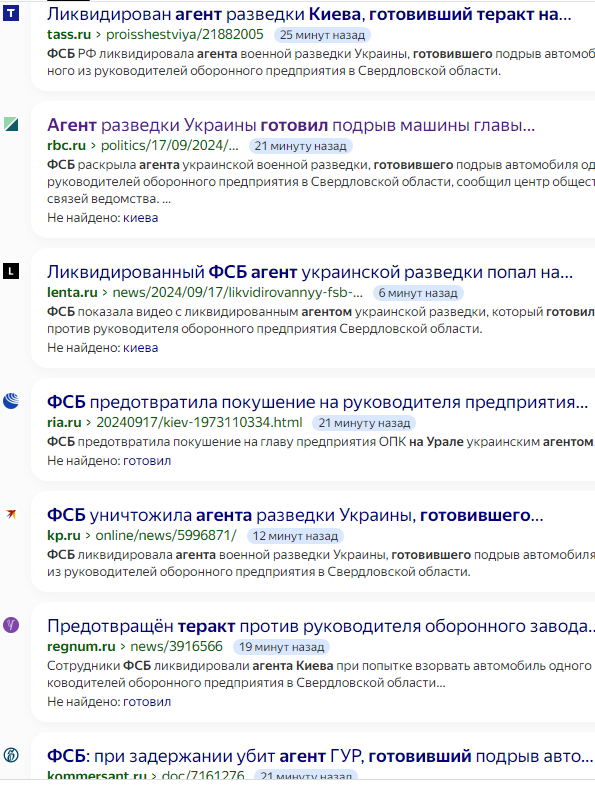Viewport: 595px width, 786px height.
Task: Click path "news/3916566"
Action: (176, 647)
